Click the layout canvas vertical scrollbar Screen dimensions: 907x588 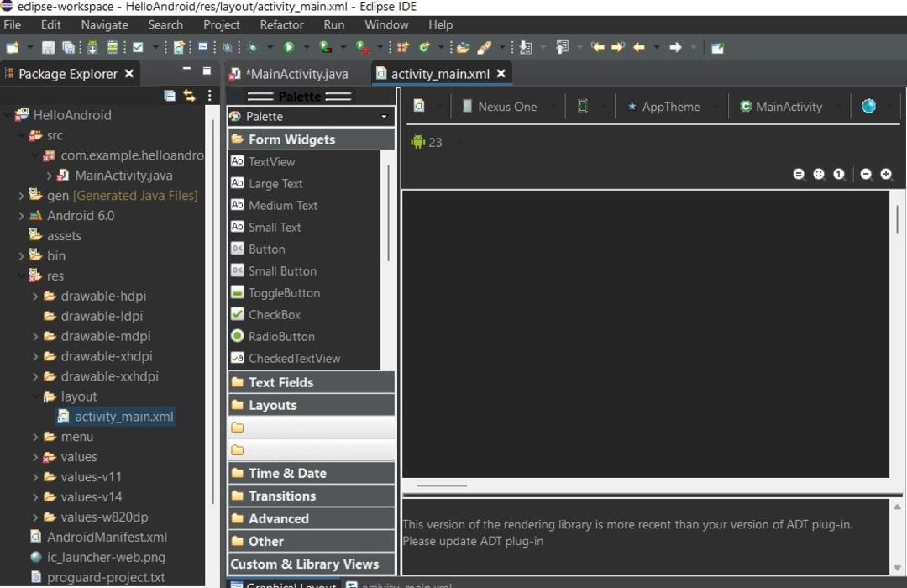(x=897, y=220)
